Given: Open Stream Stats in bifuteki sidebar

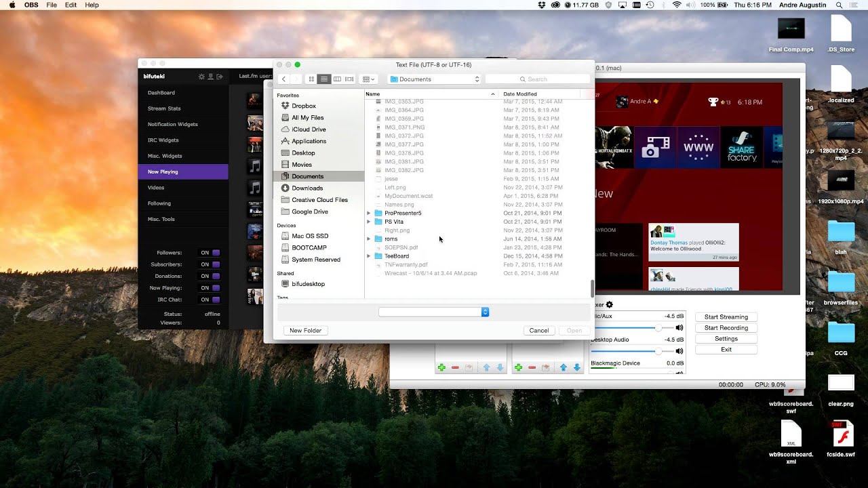Looking at the screenshot, I should (183, 108).
